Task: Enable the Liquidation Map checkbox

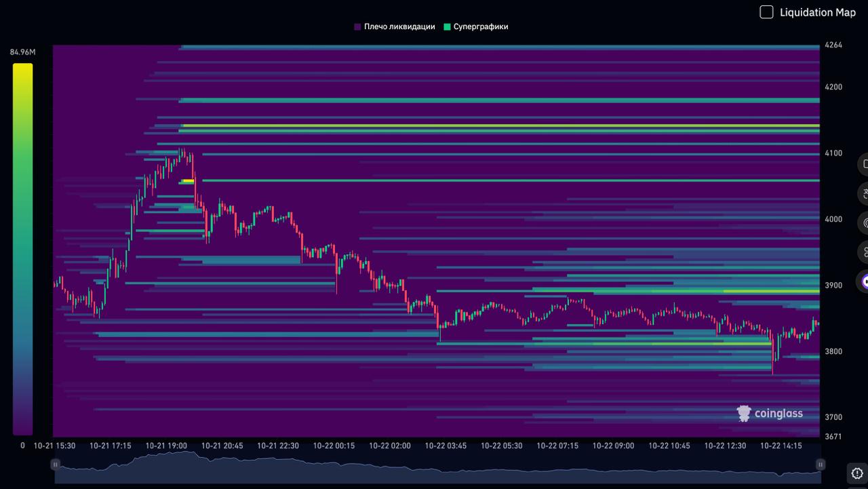Action: pyautogui.click(x=766, y=12)
